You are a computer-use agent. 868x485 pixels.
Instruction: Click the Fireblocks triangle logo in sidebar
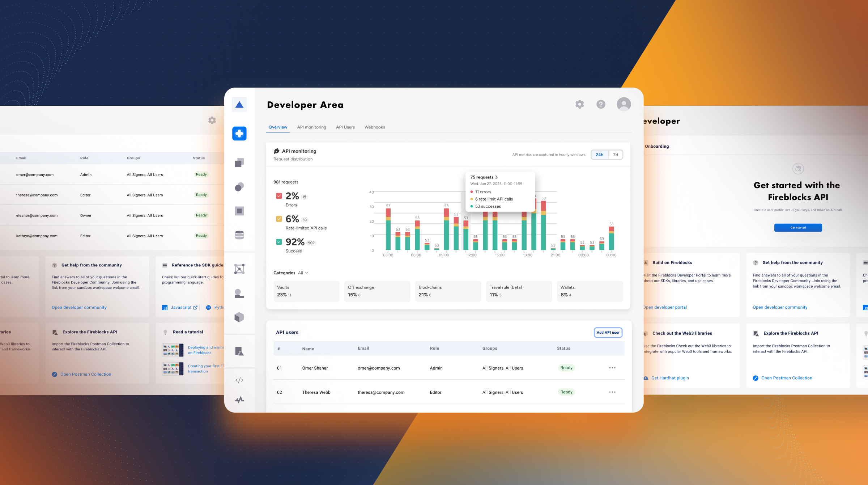coord(239,104)
